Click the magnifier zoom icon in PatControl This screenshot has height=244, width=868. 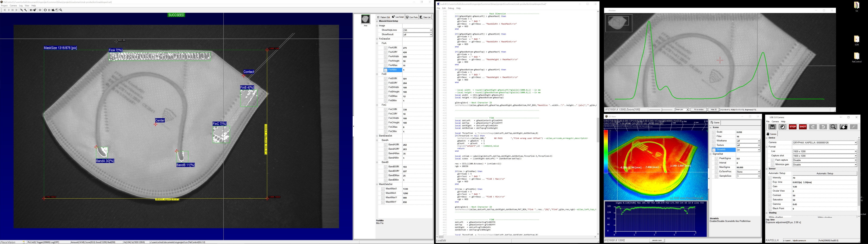pos(61,10)
